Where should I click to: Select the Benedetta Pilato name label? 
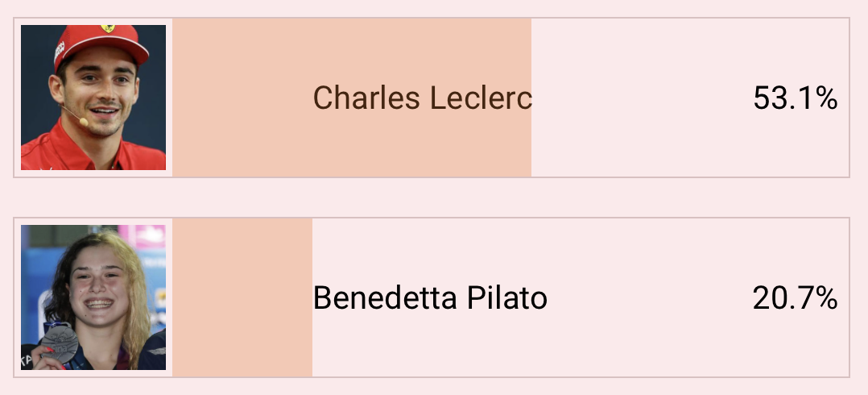(430, 298)
